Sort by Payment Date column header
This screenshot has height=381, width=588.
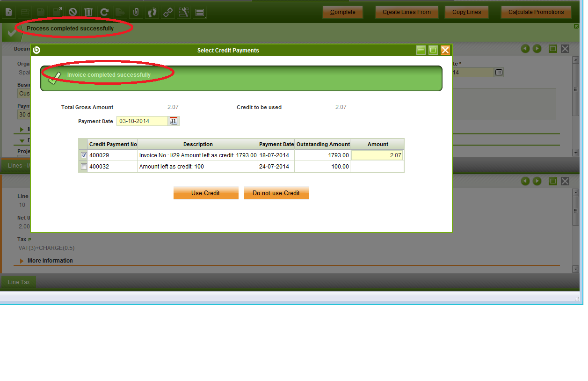pyautogui.click(x=276, y=144)
